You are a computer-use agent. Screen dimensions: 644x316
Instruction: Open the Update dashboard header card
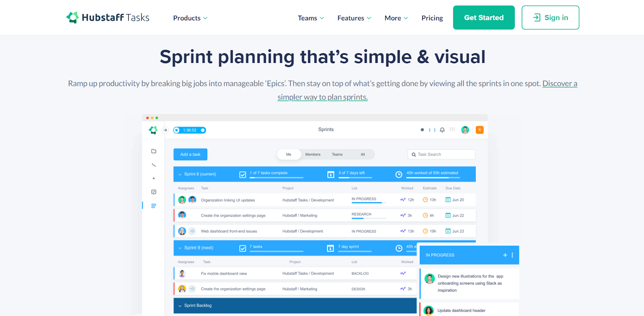click(x=469, y=310)
